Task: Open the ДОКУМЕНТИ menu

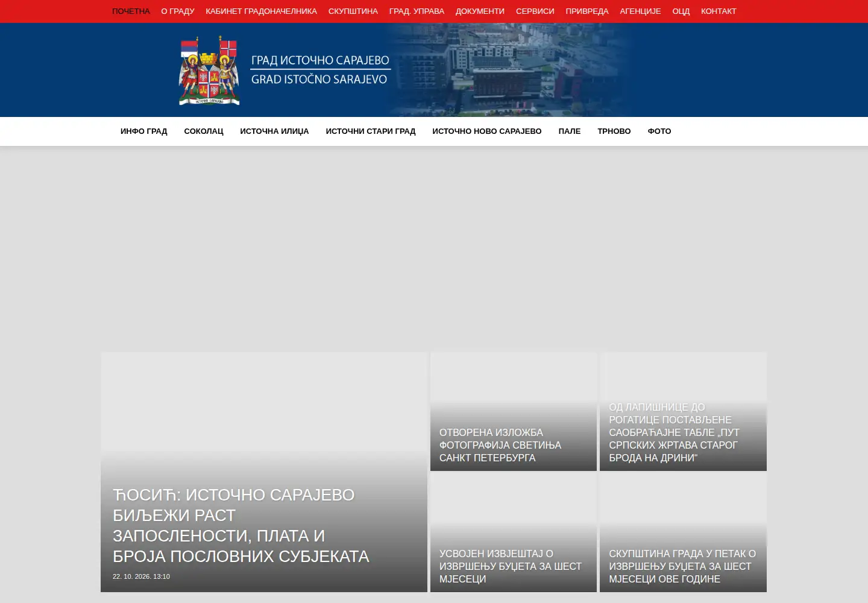Action: [x=480, y=11]
